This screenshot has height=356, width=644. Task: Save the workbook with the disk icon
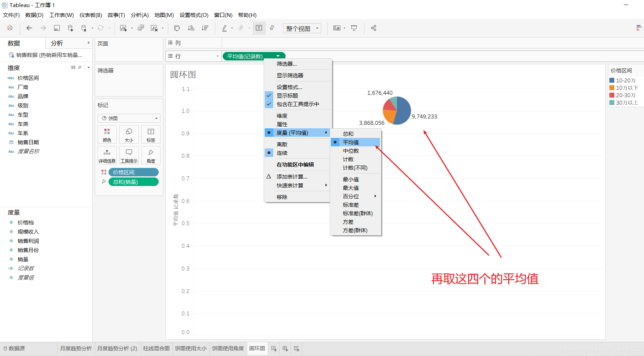pos(57,28)
